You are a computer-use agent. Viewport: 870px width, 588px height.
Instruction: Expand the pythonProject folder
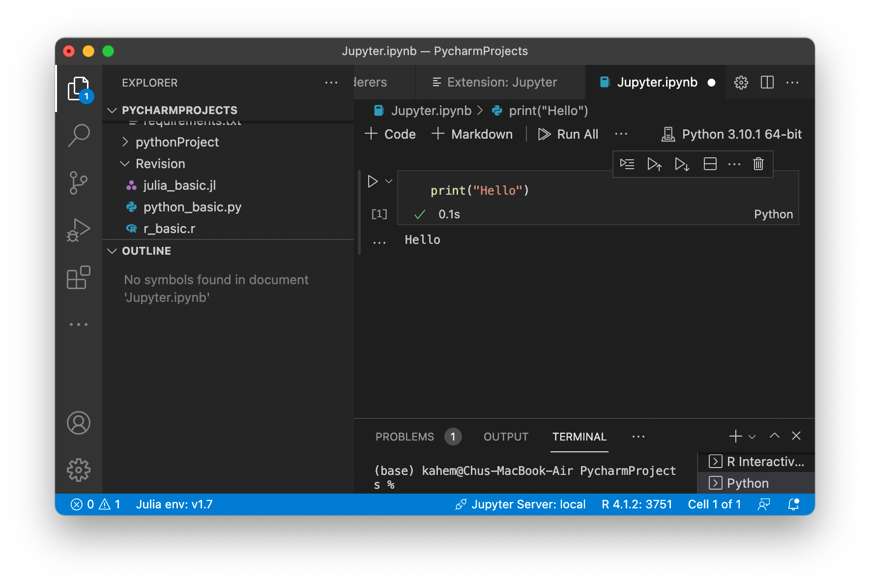point(177,142)
